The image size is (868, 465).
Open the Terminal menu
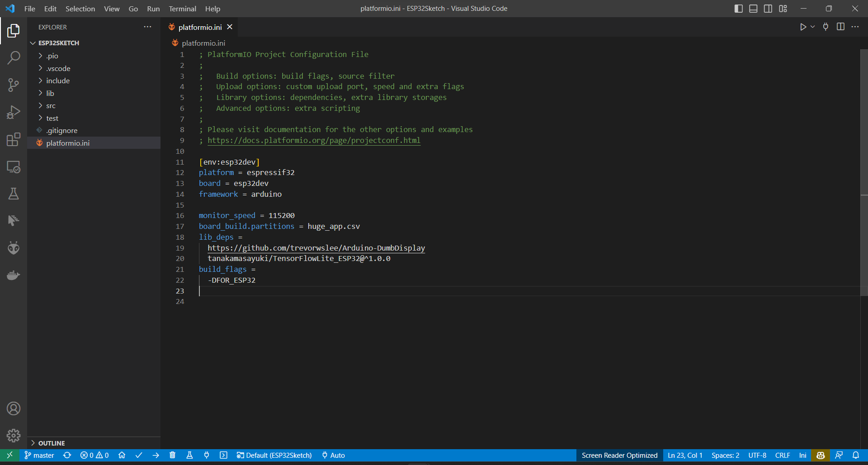click(182, 9)
